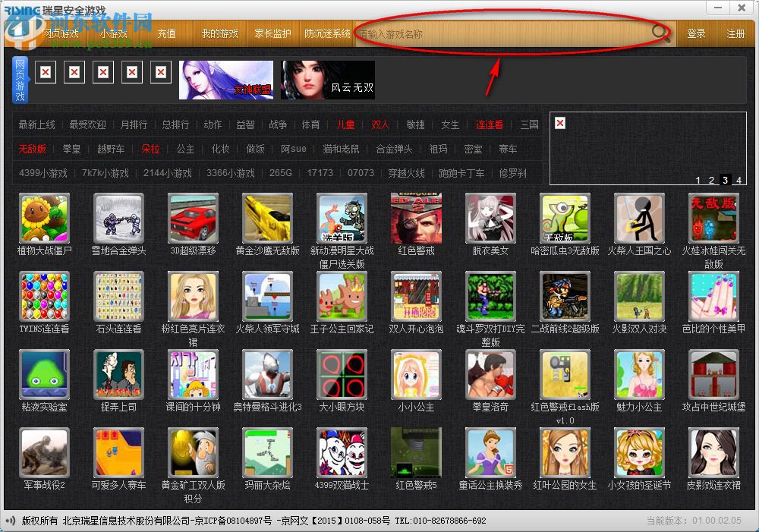Switch to the 网页游戏 vertical tab
Viewport: 759px width, 532px height.
tap(20, 80)
